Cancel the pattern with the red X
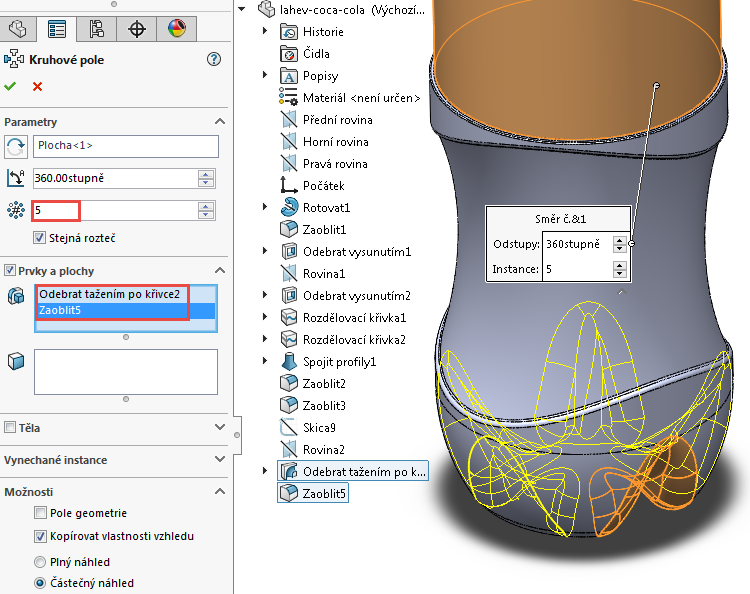Screen dimensions: 750x594 click(x=37, y=87)
